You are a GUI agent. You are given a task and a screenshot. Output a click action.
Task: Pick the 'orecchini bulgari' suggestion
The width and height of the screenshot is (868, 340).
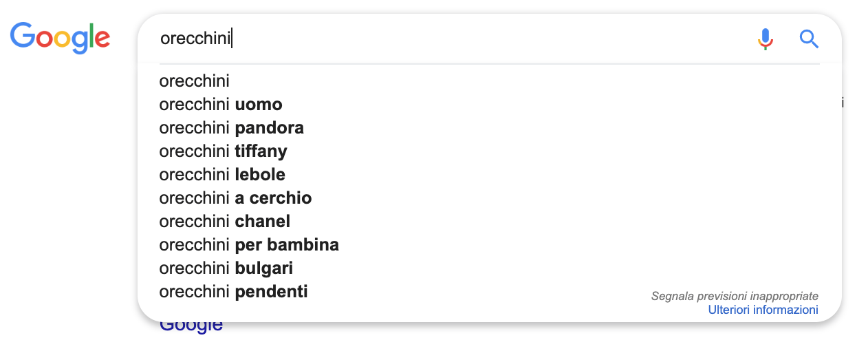(x=226, y=268)
